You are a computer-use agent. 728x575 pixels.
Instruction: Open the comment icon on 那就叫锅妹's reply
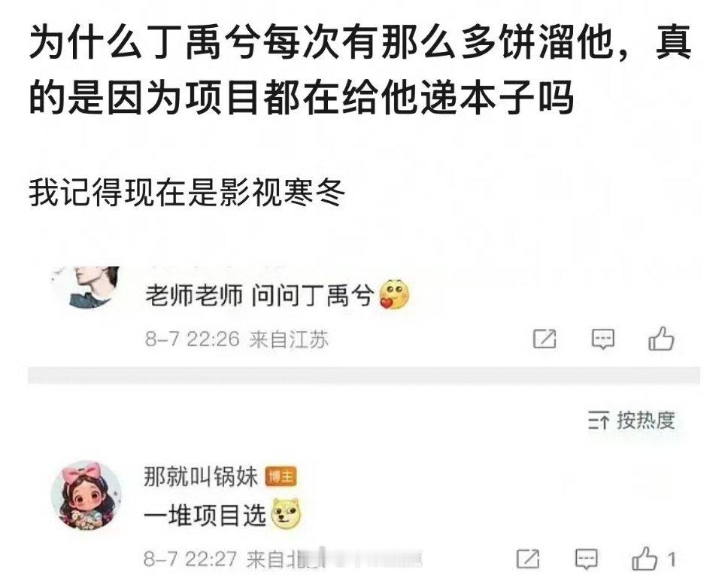[x=587, y=559]
